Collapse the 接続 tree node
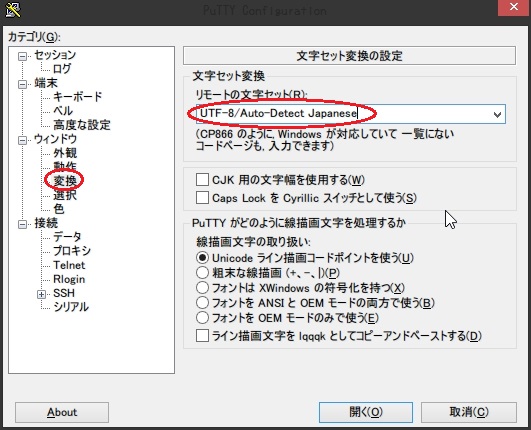This screenshot has height=430, width=531. (22, 224)
